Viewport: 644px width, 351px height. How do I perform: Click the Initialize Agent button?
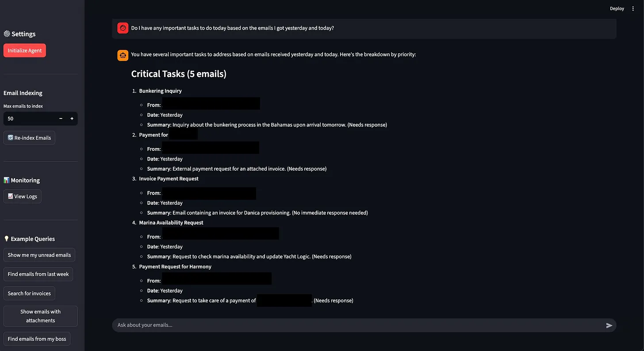pyautogui.click(x=24, y=50)
